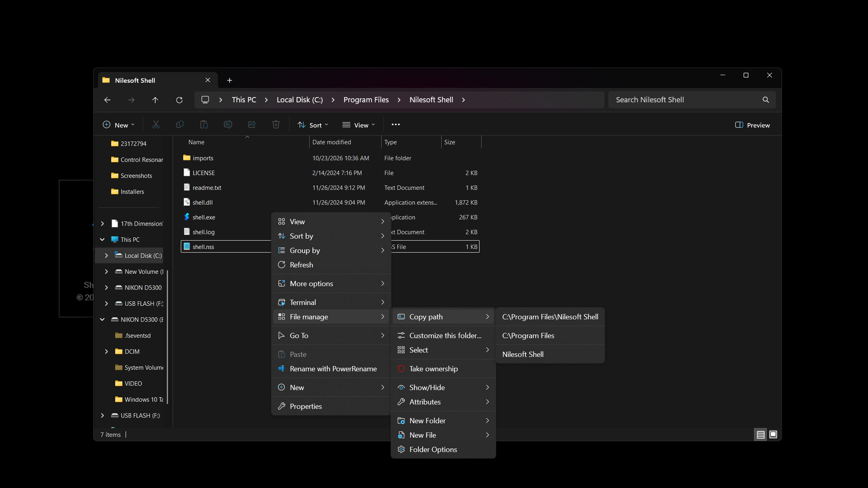The height and width of the screenshot is (488, 868).
Task: Click the Copy icon in toolbar
Action: (180, 125)
